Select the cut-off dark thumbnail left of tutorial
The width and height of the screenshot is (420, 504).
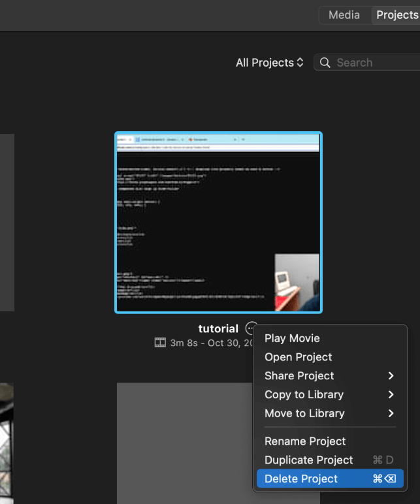[x=7, y=223]
